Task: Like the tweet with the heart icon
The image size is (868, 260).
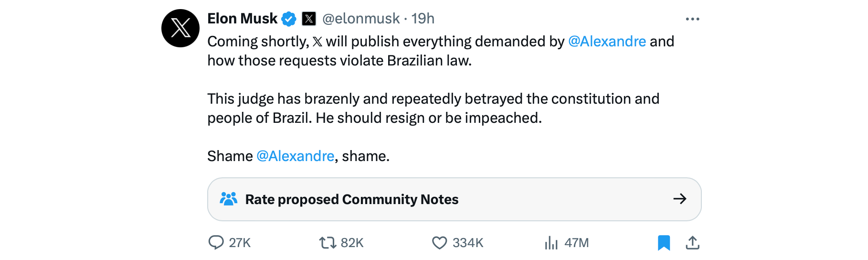Action: click(439, 243)
